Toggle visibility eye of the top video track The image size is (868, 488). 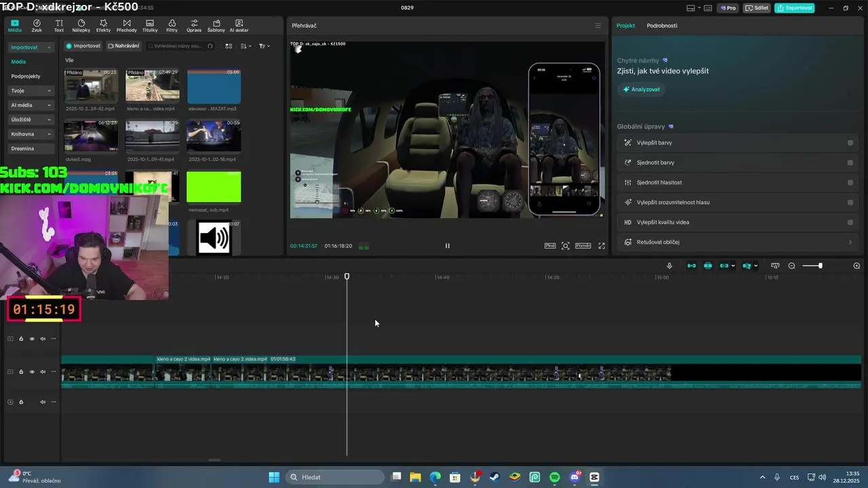click(32, 339)
